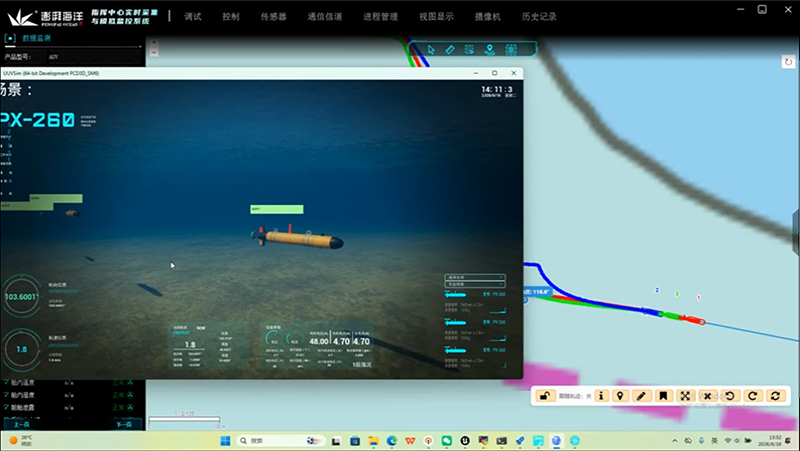Click the 上一页 button

(21, 424)
